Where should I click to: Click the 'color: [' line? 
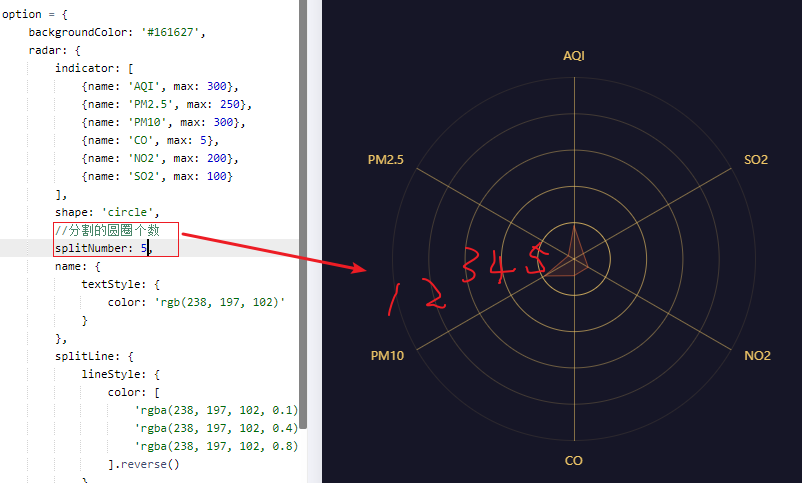coord(133,392)
